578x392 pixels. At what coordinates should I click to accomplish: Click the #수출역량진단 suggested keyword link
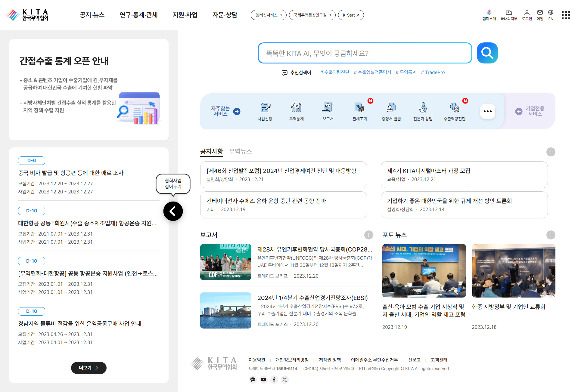(x=334, y=72)
